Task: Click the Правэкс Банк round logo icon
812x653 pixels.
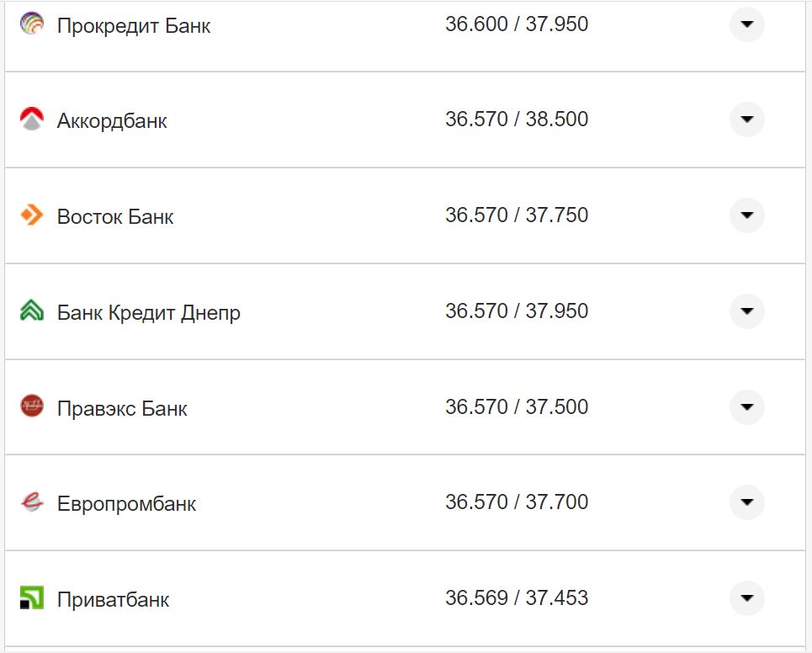Action: coord(31,406)
